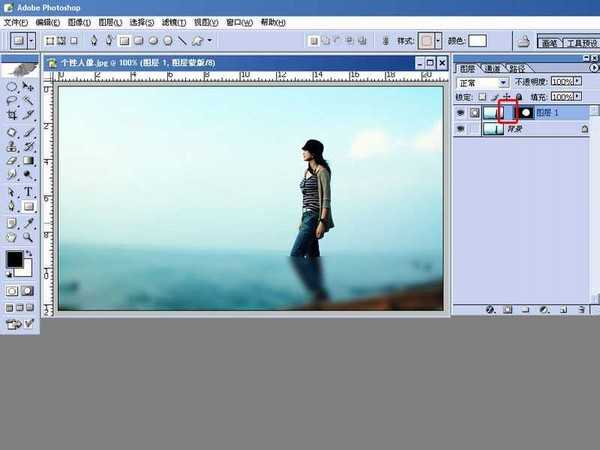This screenshot has width=600, height=450.
Task: Select the Blur tool
Action: tap(11, 174)
